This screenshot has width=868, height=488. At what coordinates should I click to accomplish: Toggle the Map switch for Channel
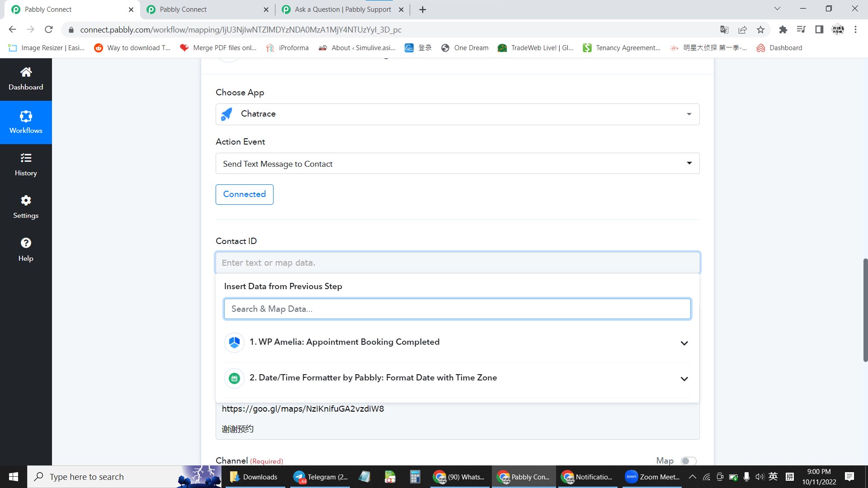point(689,461)
